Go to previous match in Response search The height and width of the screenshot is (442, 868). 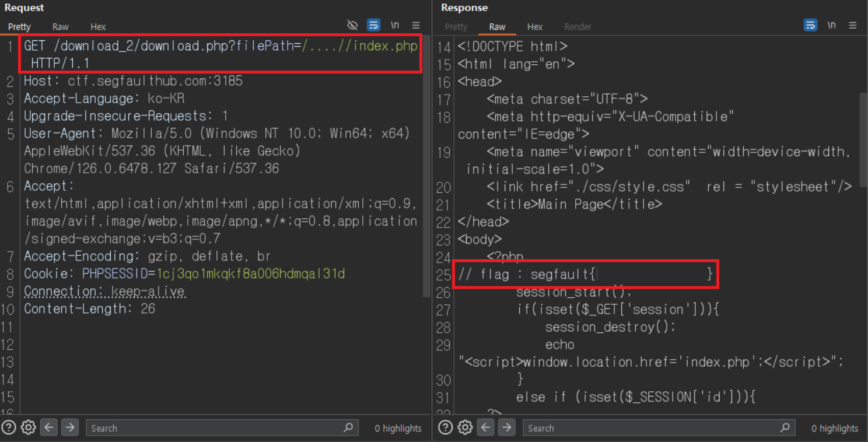click(486, 427)
